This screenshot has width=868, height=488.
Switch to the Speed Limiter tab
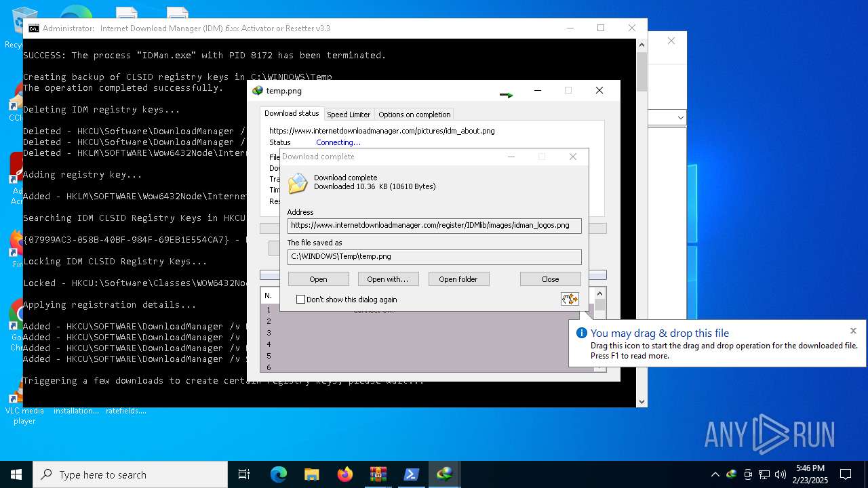349,115
